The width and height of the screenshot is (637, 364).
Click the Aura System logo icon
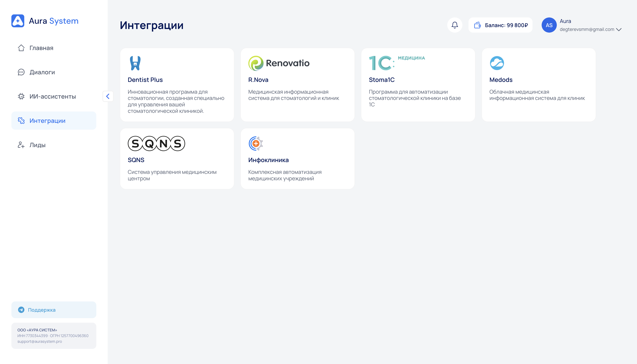[18, 21]
